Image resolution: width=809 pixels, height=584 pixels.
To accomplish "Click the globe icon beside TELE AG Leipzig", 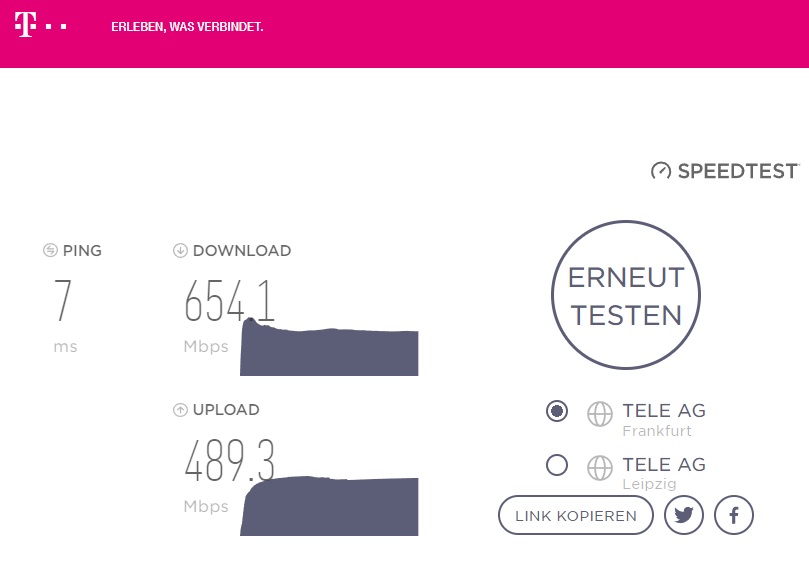I will tap(600, 467).
